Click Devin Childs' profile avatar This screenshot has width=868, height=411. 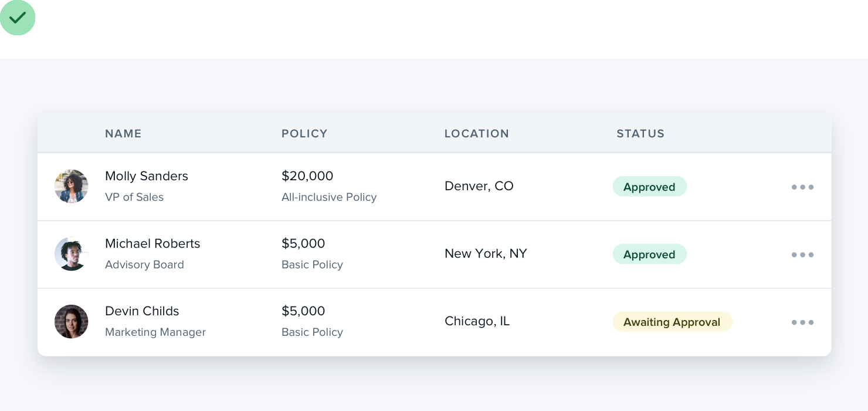(72, 322)
